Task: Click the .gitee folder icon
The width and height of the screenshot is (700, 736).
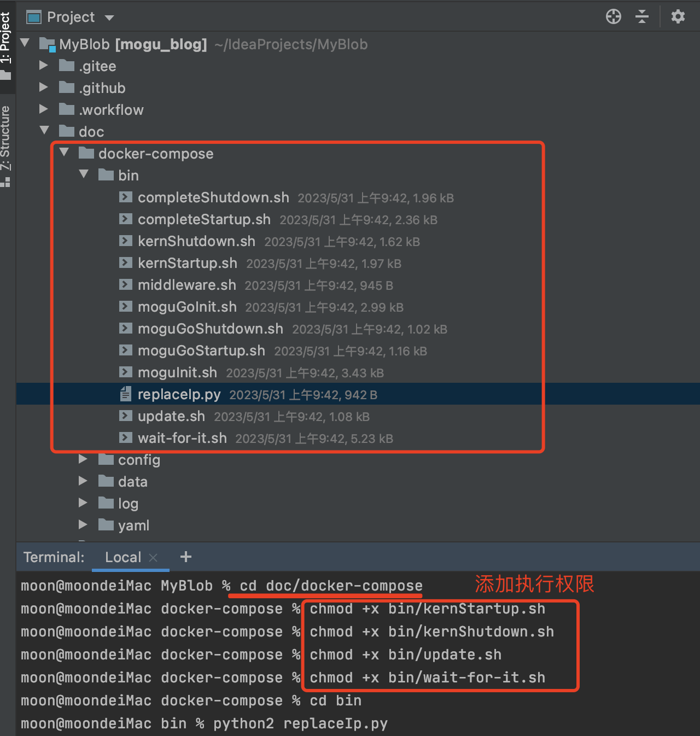Action: pyautogui.click(x=67, y=66)
